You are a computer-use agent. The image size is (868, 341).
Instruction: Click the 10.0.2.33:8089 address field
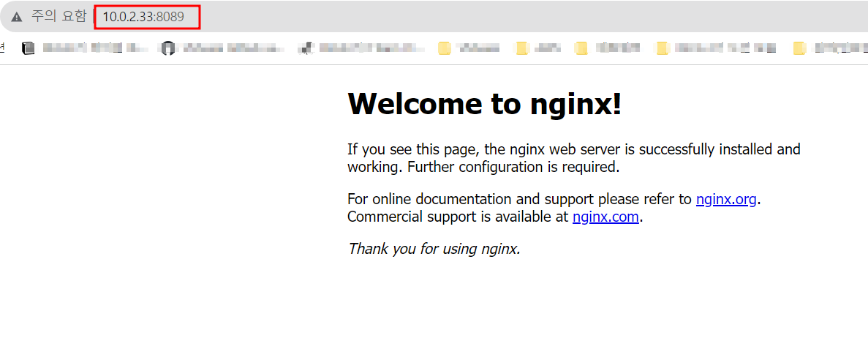[x=143, y=17]
